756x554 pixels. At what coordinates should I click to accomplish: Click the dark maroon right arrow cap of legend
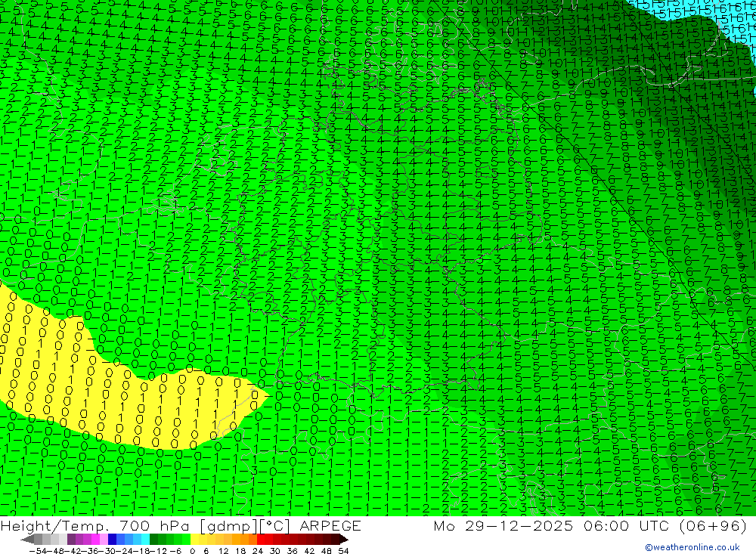coord(344,539)
